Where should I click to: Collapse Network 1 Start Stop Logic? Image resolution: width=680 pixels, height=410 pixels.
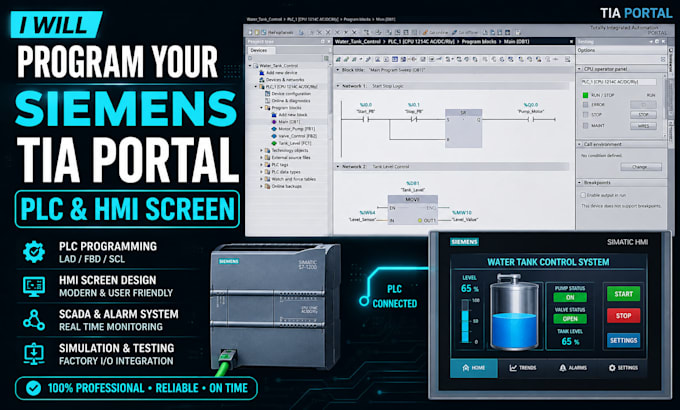click(x=338, y=86)
